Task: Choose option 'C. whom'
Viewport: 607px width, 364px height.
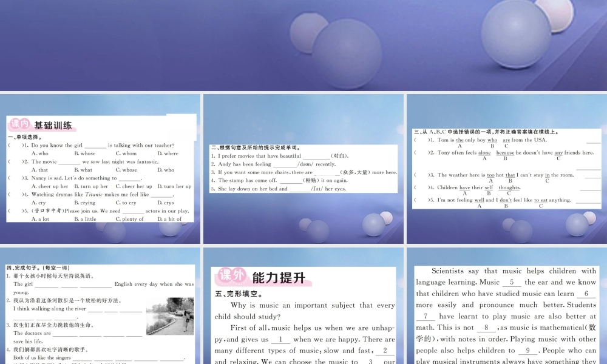Action: click(x=126, y=153)
